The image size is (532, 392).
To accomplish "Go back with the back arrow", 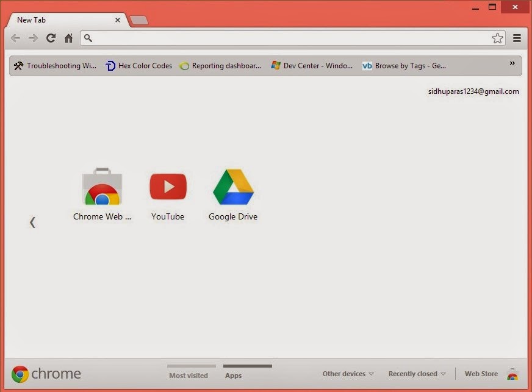I will tap(15, 38).
